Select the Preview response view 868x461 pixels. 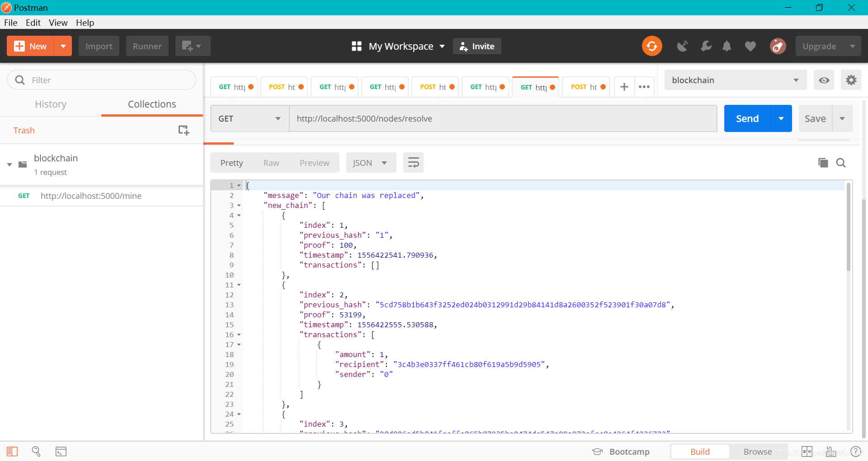pyautogui.click(x=314, y=163)
